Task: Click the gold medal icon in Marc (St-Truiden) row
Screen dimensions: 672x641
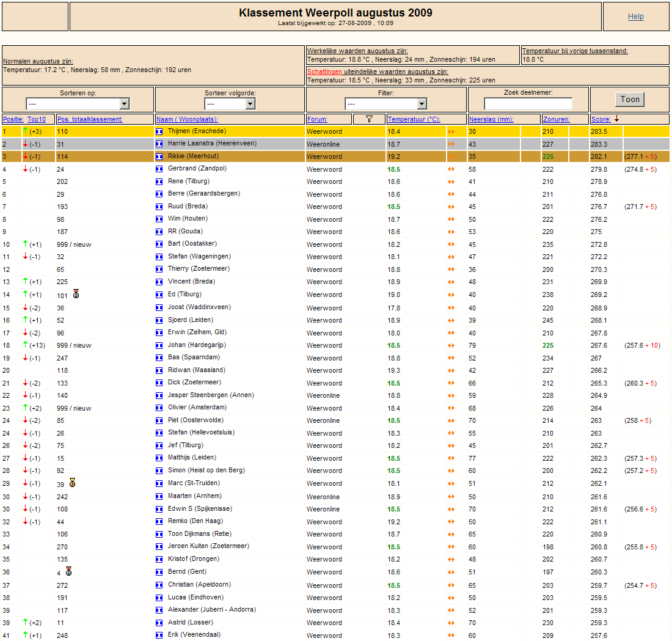Action: pos(73,482)
